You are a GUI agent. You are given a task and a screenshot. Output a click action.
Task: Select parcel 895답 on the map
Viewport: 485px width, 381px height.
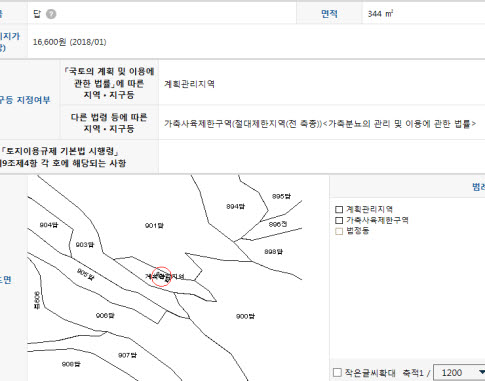281,196
